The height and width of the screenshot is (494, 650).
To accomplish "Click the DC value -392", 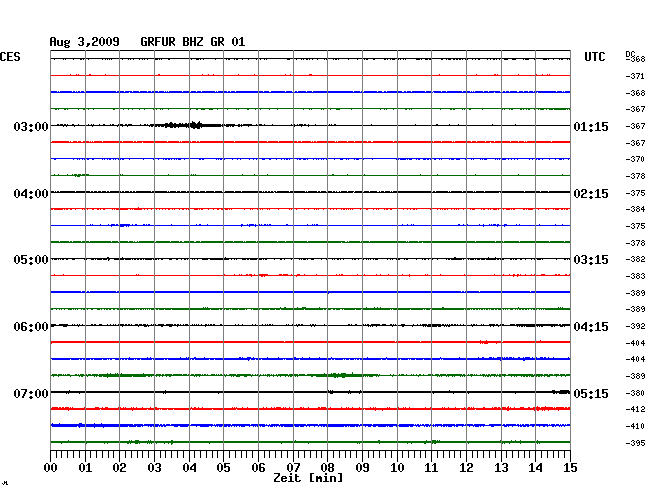I will [635, 326].
